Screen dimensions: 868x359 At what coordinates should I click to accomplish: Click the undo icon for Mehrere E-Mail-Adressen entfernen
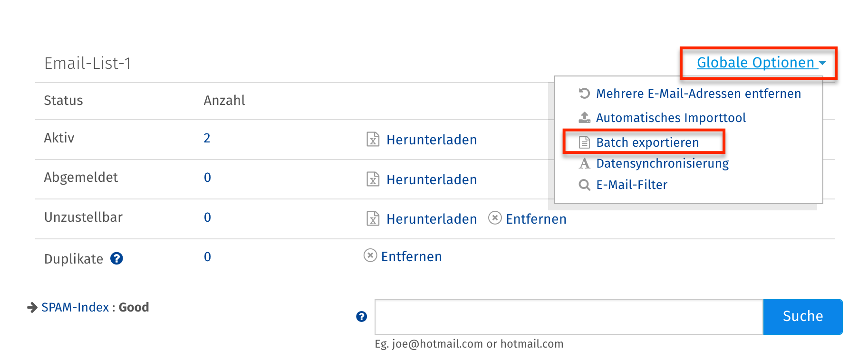pyautogui.click(x=584, y=93)
